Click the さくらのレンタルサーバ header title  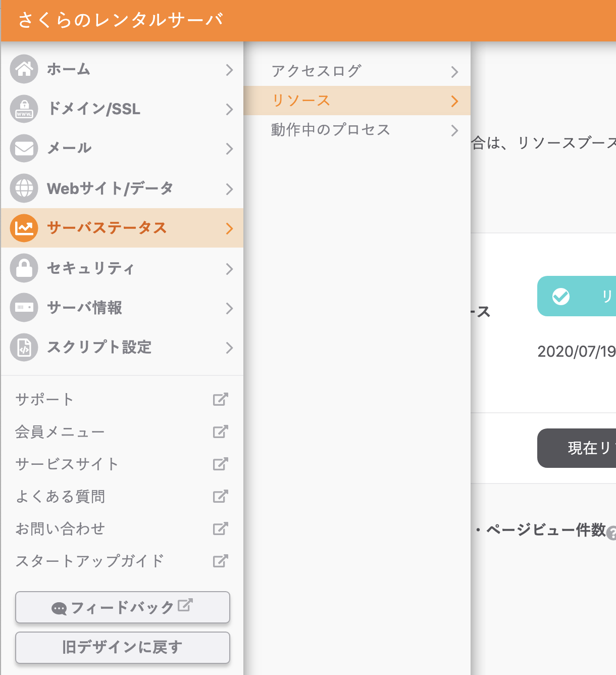121,20
